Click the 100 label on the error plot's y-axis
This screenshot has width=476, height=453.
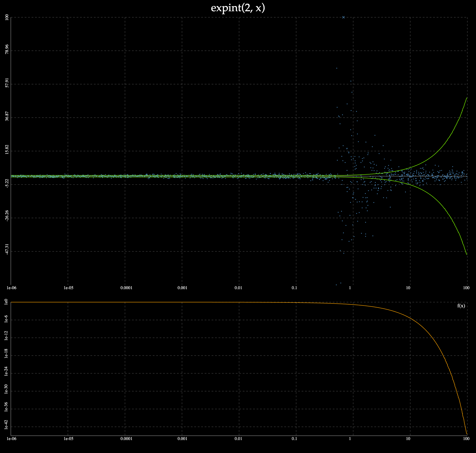pyautogui.click(x=7, y=17)
